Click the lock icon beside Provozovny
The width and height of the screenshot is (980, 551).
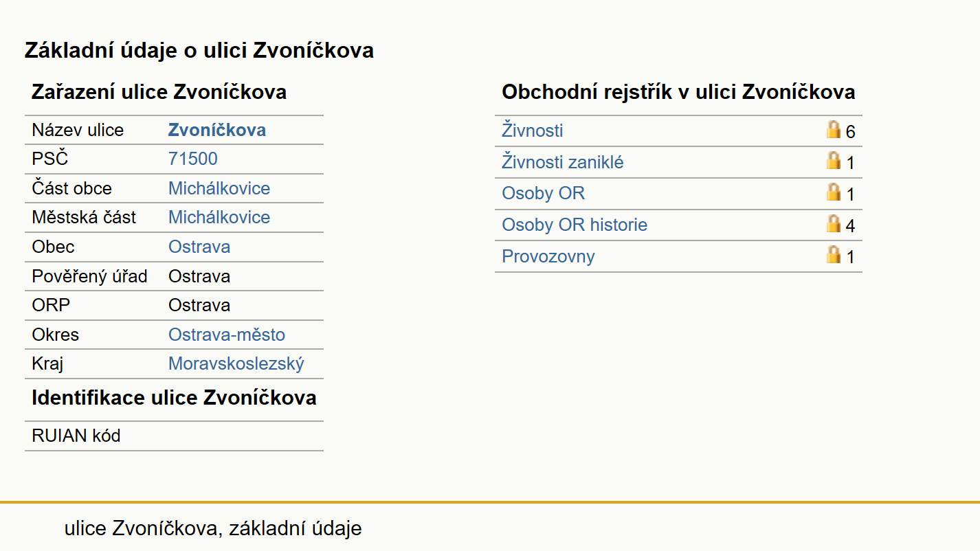tap(834, 256)
